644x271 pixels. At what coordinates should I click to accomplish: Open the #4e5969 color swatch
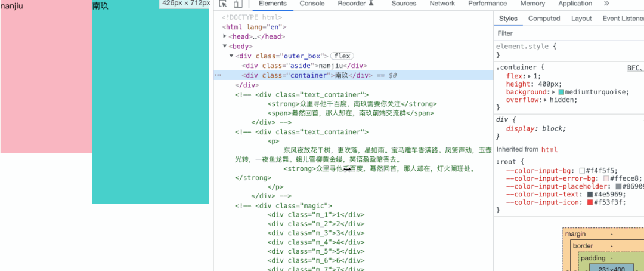coord(590,194)
